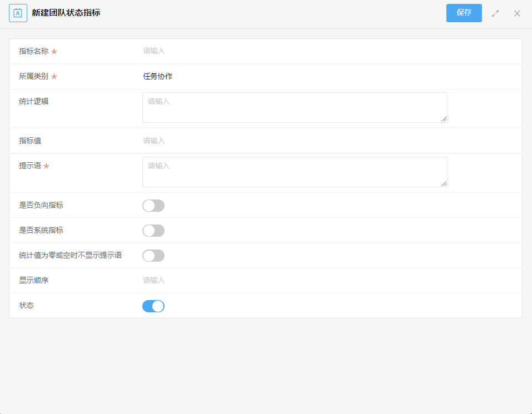Close the dialog with the X icon
Screen dimensions: 532x414
coord(517,13)
